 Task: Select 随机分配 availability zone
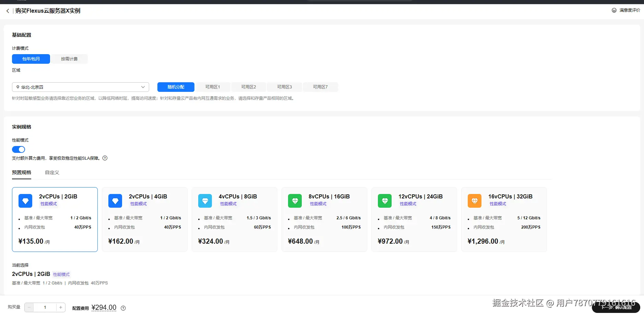176,87
